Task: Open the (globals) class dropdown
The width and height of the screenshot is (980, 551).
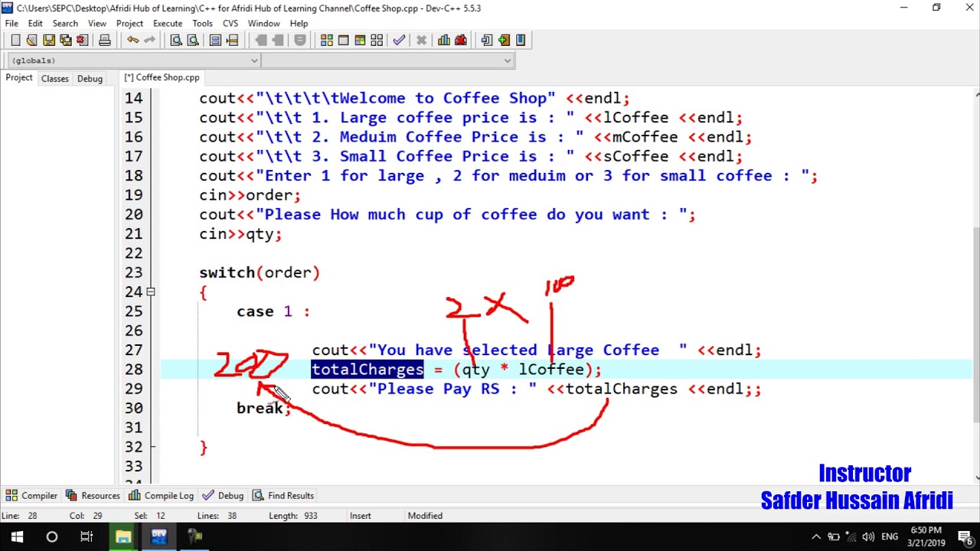Action: pyautogui.click(x=134, y=60)
